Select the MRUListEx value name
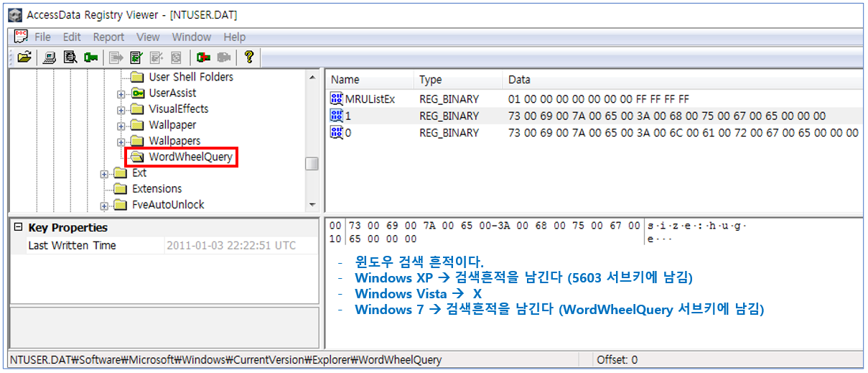 click(x=370, y=98)
